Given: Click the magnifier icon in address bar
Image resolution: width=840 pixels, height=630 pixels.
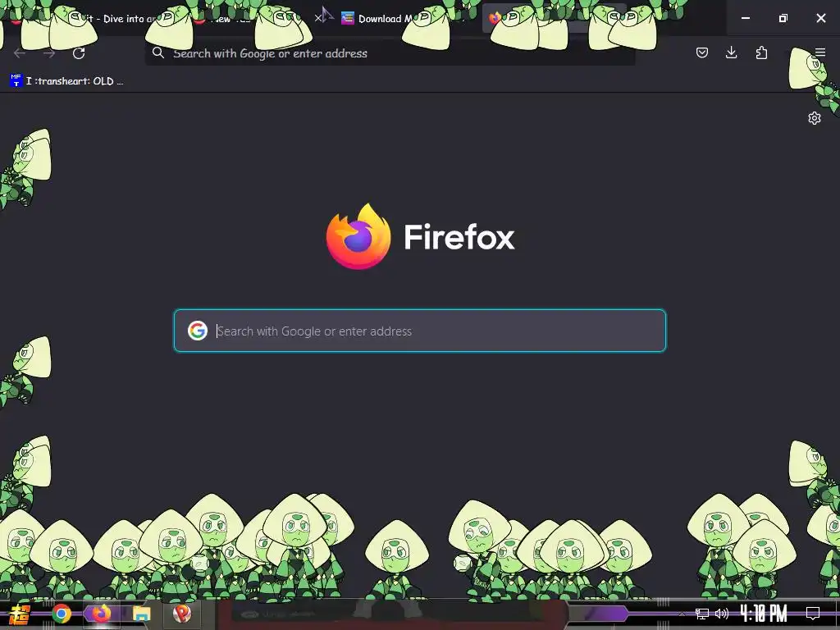Looking at the screenshot, I should (158, 52).
